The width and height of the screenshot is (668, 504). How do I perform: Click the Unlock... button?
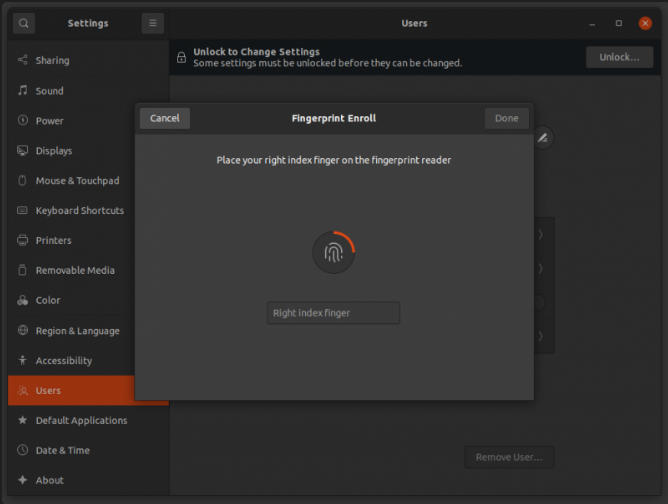coord(619,57)
